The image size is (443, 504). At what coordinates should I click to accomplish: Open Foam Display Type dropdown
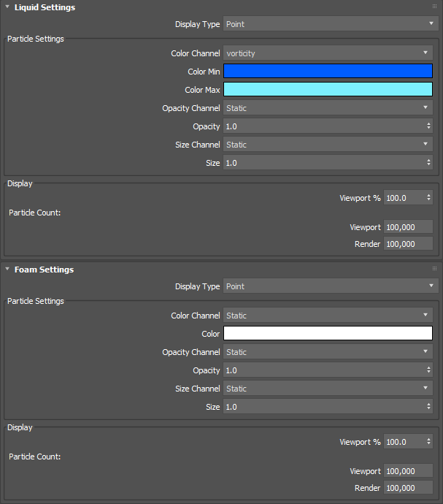330,286
